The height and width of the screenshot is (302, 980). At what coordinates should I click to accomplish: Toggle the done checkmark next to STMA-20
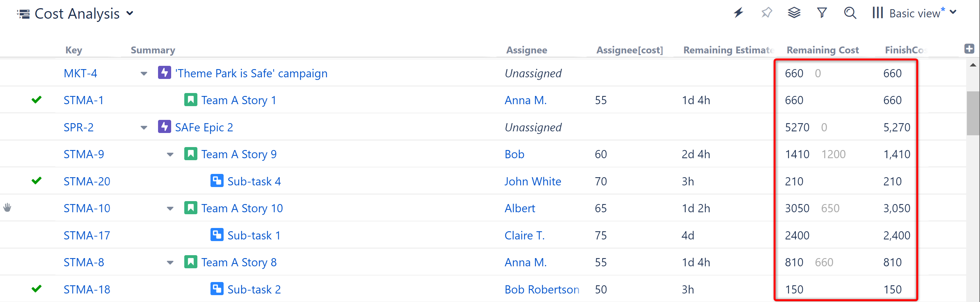tap(36, 181)
